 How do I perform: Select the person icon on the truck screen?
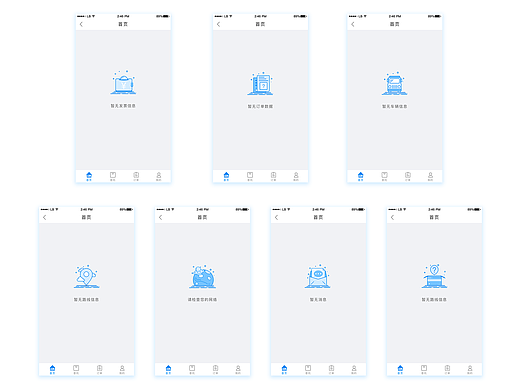click(x=430, y=176)
